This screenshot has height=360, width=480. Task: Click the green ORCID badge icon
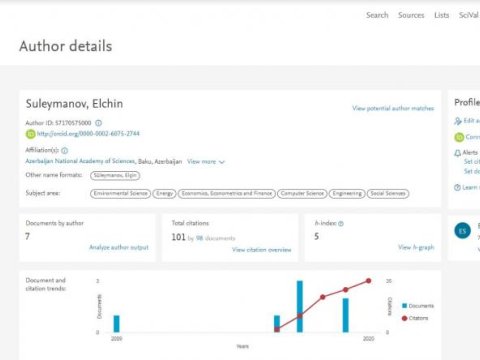pyautogui.click(x=30, y=134)
